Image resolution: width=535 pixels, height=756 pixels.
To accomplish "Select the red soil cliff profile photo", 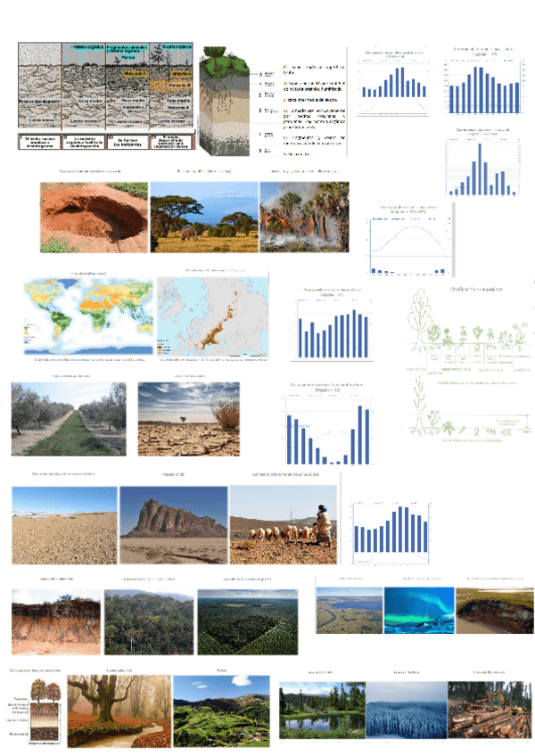I will click(56, 622).
